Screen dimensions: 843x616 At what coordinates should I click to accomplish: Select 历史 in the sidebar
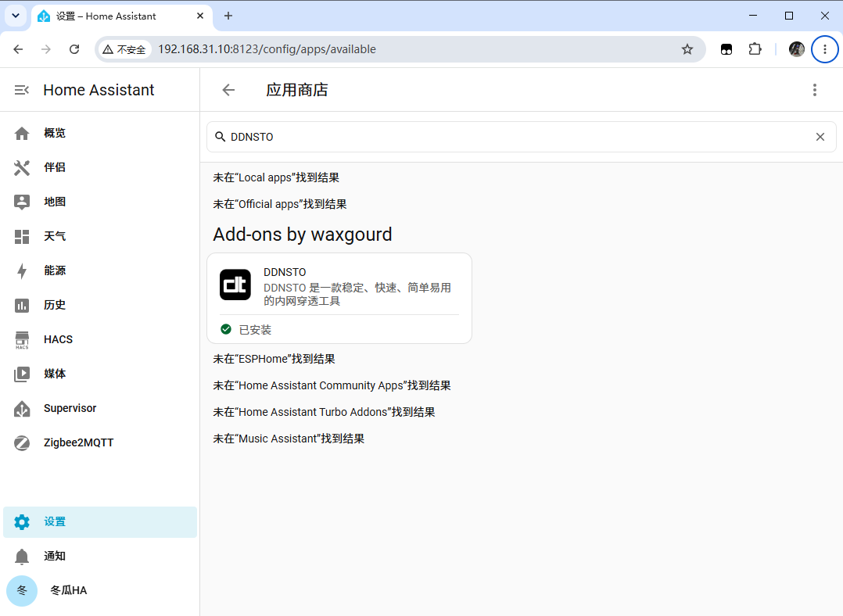55,306
